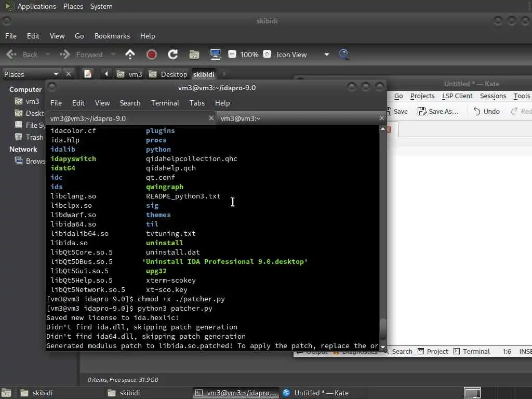Open the home folder icon
532x399 pixels.
[x=194, y=55]
